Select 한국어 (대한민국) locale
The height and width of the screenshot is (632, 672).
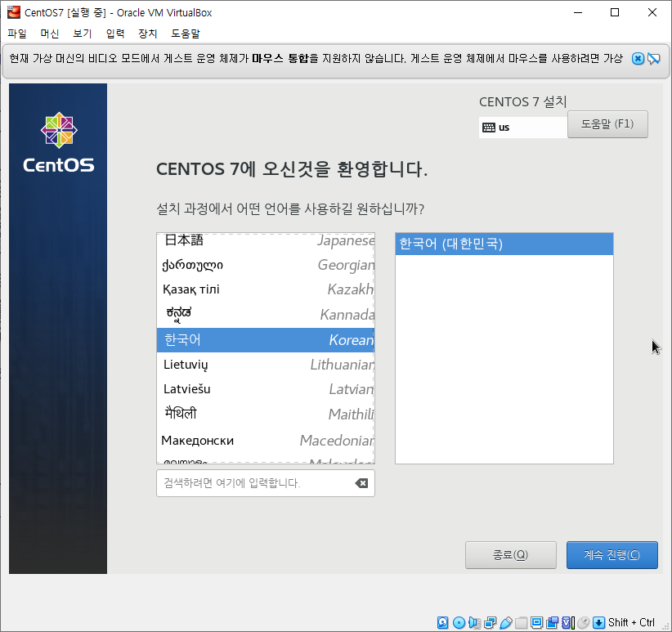(x=504, y=244)
